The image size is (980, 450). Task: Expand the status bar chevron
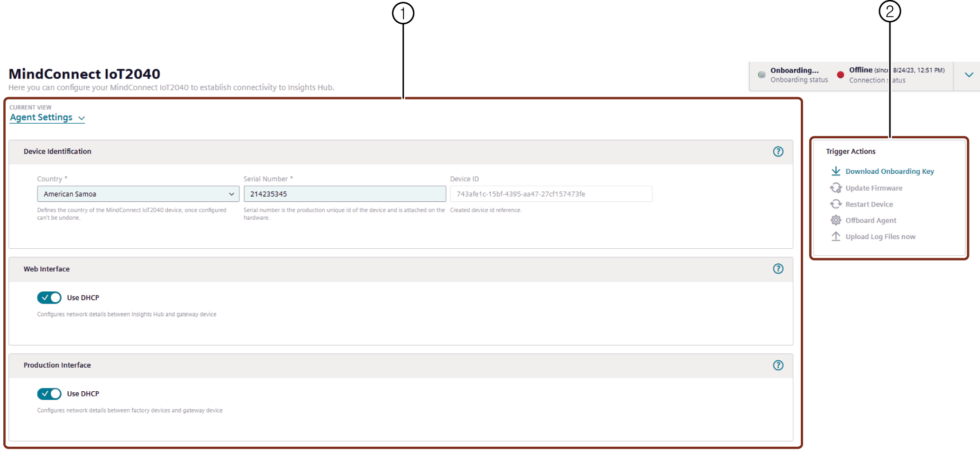click(969, 75)
